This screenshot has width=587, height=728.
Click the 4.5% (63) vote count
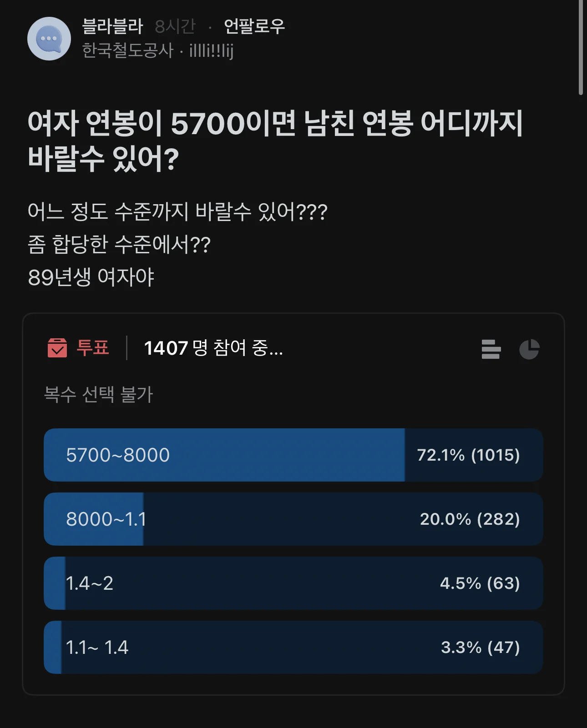pyautogui.click(x=480, y=583)
